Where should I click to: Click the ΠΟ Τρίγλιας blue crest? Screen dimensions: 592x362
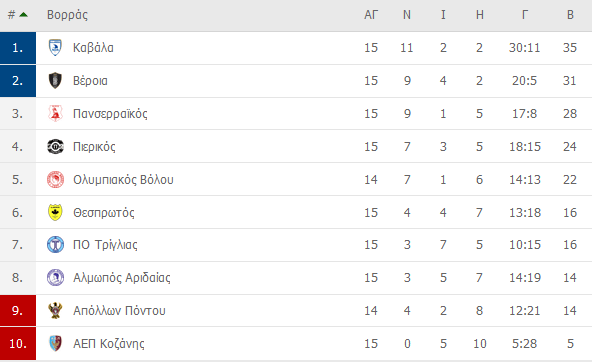(x=55, y=245)
